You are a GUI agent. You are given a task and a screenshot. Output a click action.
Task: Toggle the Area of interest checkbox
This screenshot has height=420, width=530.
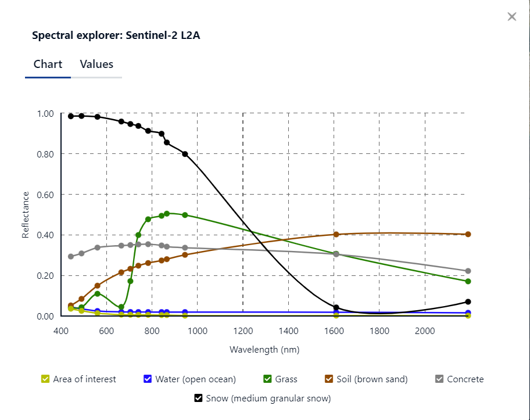[45, 379]
